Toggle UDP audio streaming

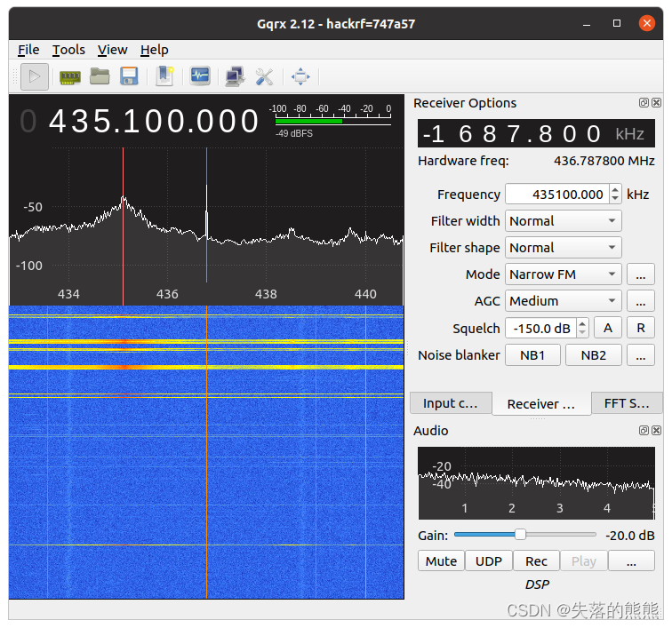489,560
